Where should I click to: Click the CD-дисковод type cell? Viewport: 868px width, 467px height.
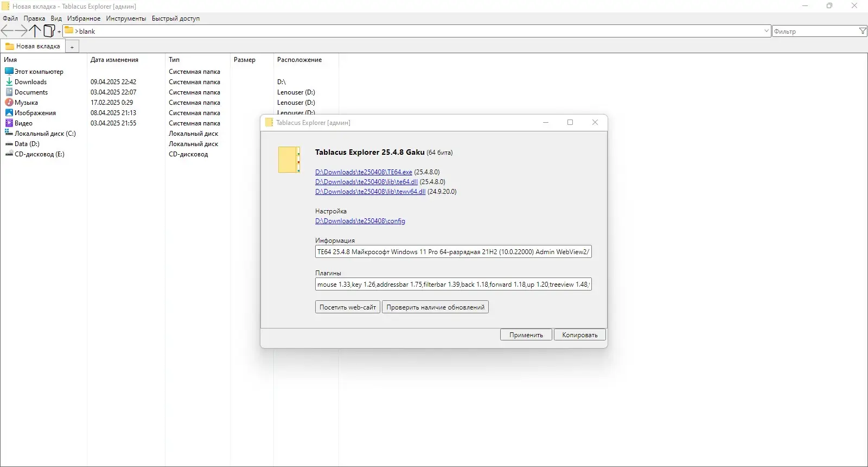point(188,154)
